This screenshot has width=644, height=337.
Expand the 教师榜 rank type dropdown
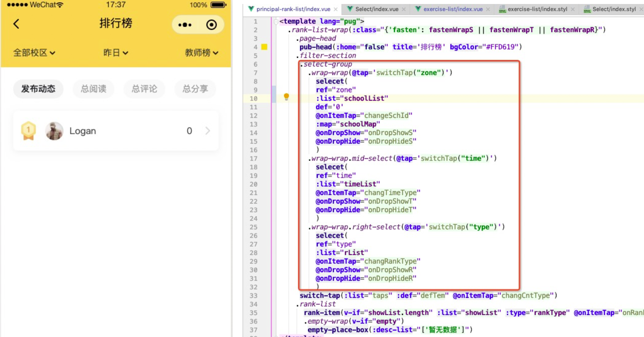(201, 53)
